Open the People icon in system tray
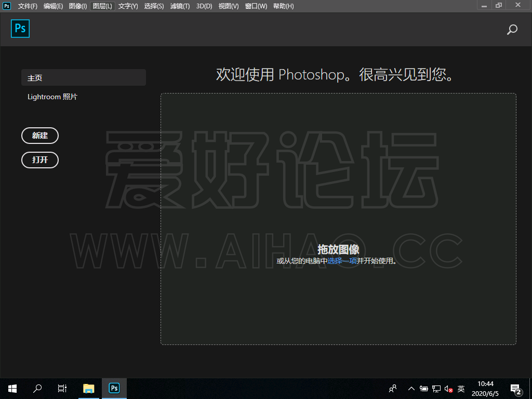Viewport: 532px width, 399px height. 393,389
